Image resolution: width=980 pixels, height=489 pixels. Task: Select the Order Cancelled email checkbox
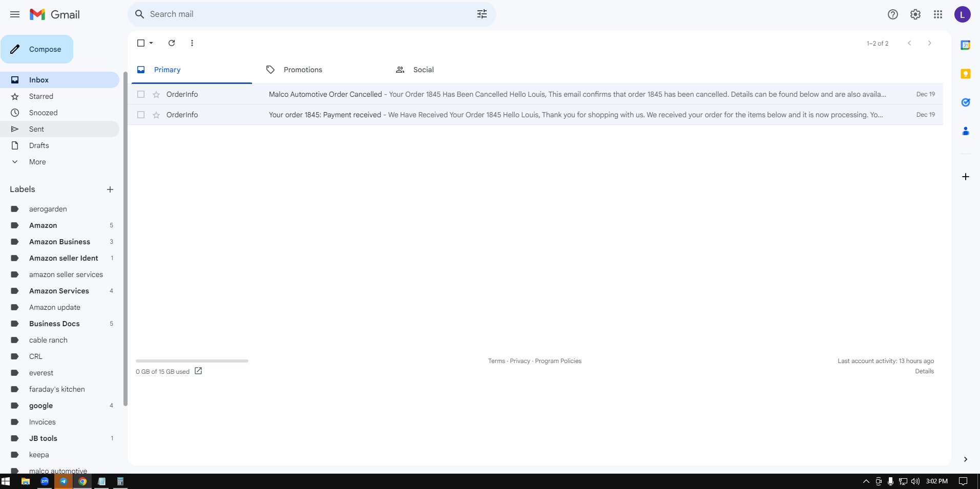tap(141, 94)
